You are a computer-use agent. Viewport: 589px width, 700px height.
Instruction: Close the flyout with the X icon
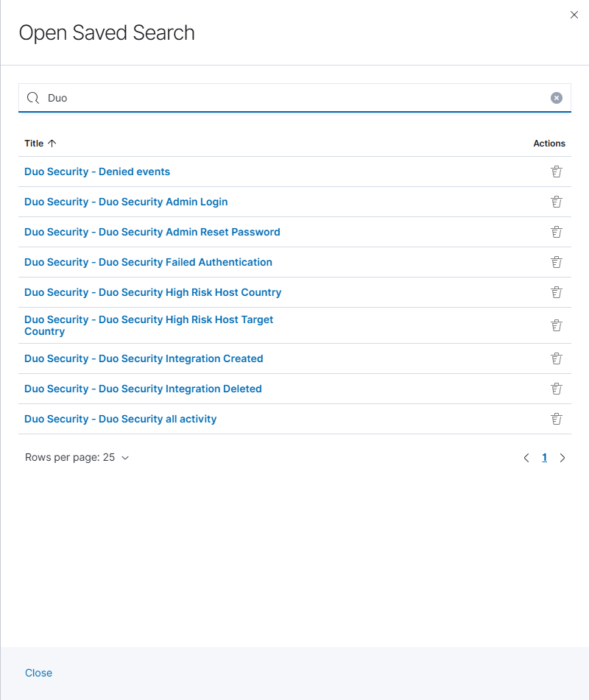coord(574,15)
